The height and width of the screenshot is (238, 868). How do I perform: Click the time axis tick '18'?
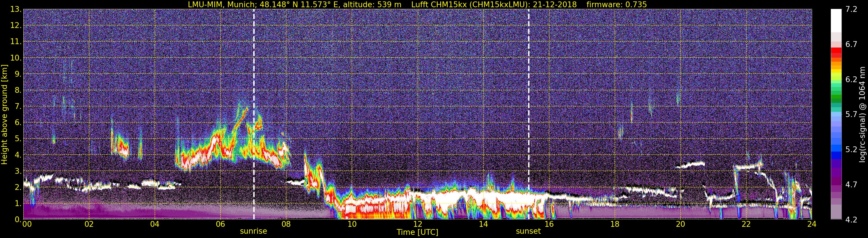coord(614,224)
